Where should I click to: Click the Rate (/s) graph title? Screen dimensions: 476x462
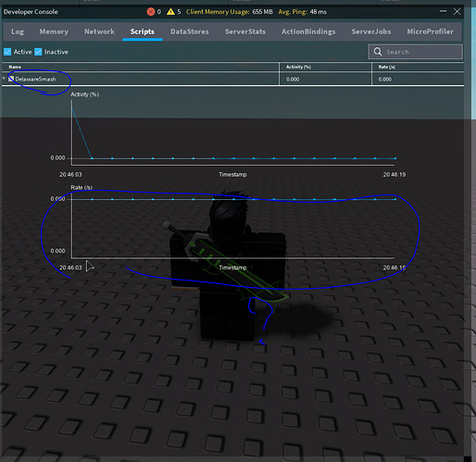pyautogui.click(x=81, y=188)
